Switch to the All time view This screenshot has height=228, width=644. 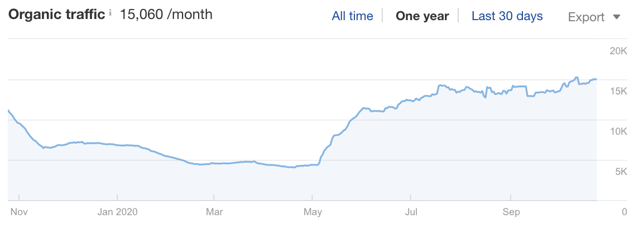point(352,16)
